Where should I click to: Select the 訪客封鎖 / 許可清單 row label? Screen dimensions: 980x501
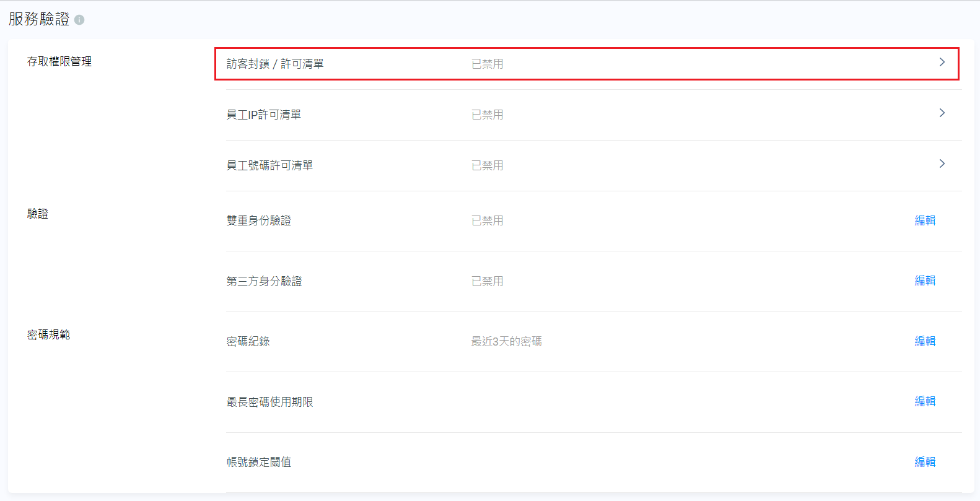275,64
